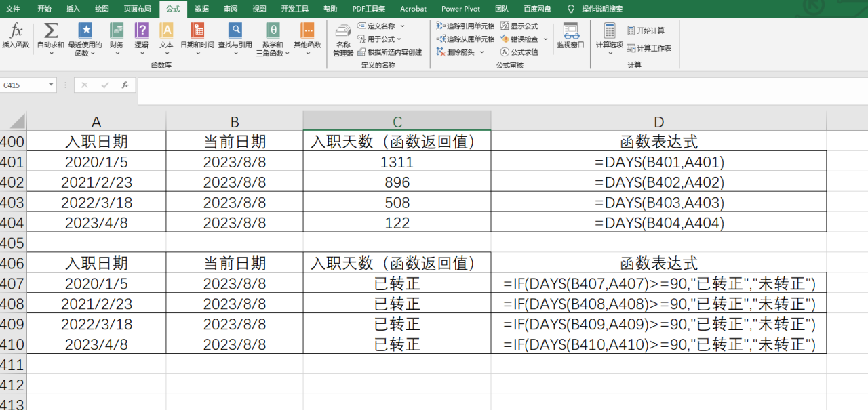Click 公式求值 evaluate formula
Image resolution: width=868 pixels, height=410 pixels.
(519, 52)
